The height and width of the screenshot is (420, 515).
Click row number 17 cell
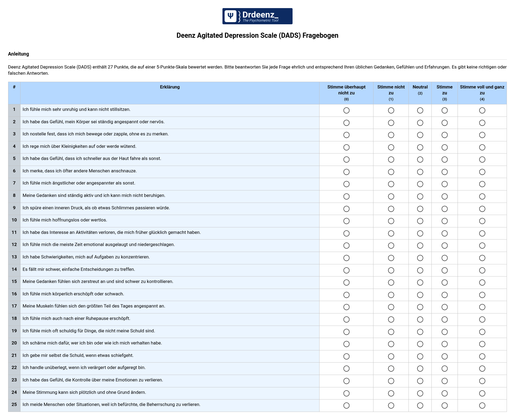point(14,307)
